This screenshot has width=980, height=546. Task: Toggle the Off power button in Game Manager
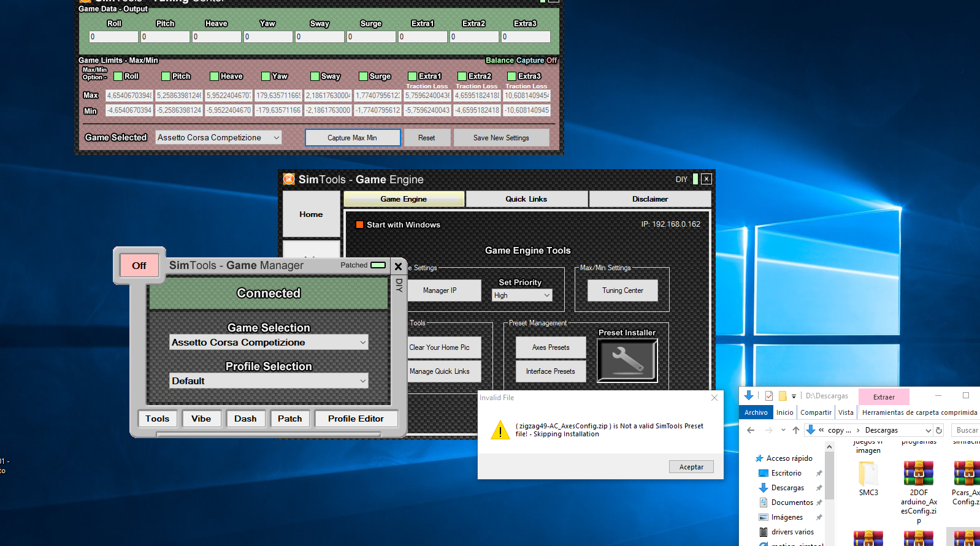[x=139, y=265]
